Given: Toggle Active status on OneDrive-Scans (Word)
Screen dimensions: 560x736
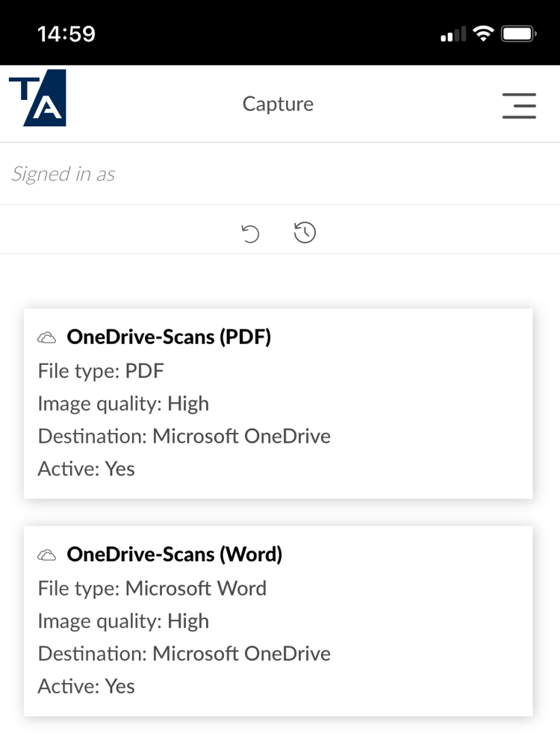Looking at the screenshot, I should pos(86,686).
